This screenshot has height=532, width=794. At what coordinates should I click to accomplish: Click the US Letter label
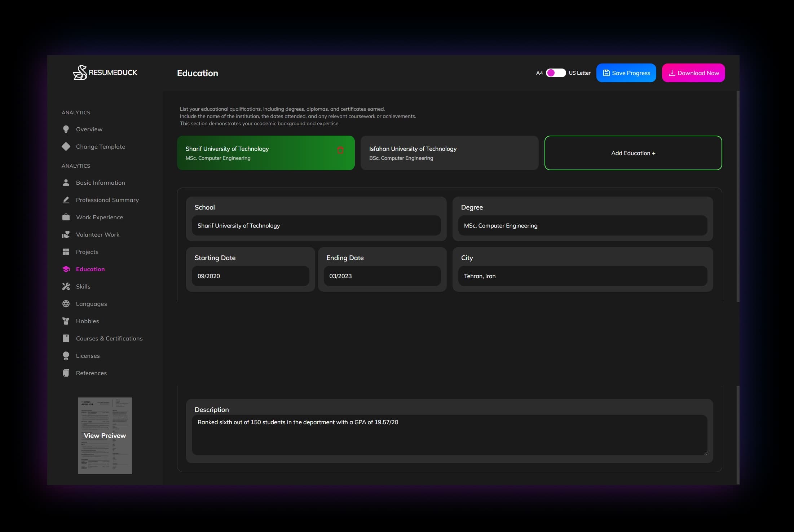(x=579, y=73)
